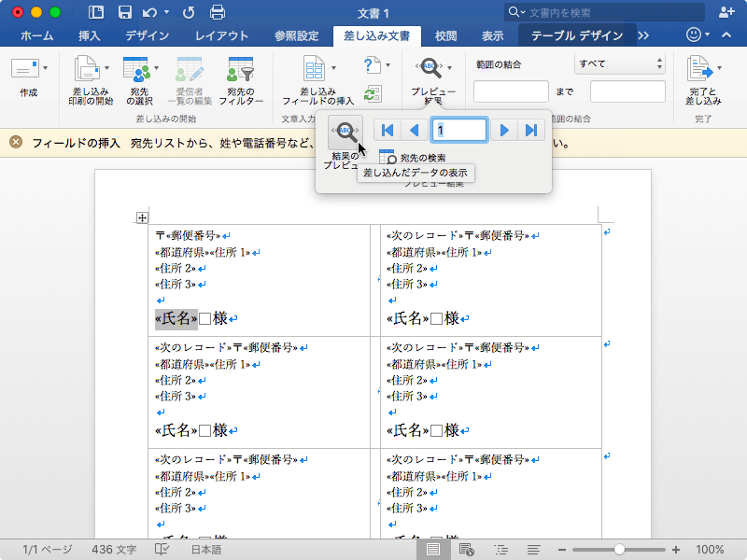
Task: Click the Undo arrow icon
Action: click(x=149, y=12)
